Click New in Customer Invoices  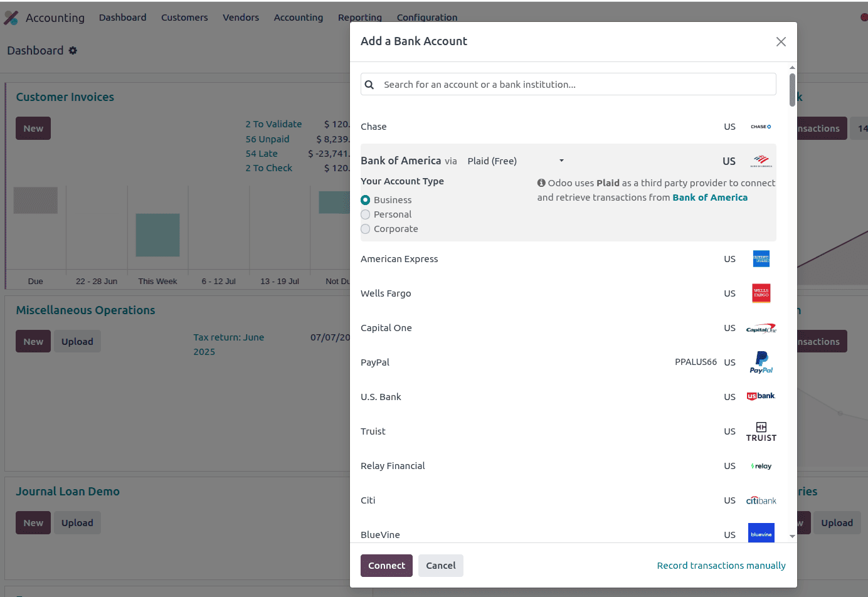tap(33, 129)
